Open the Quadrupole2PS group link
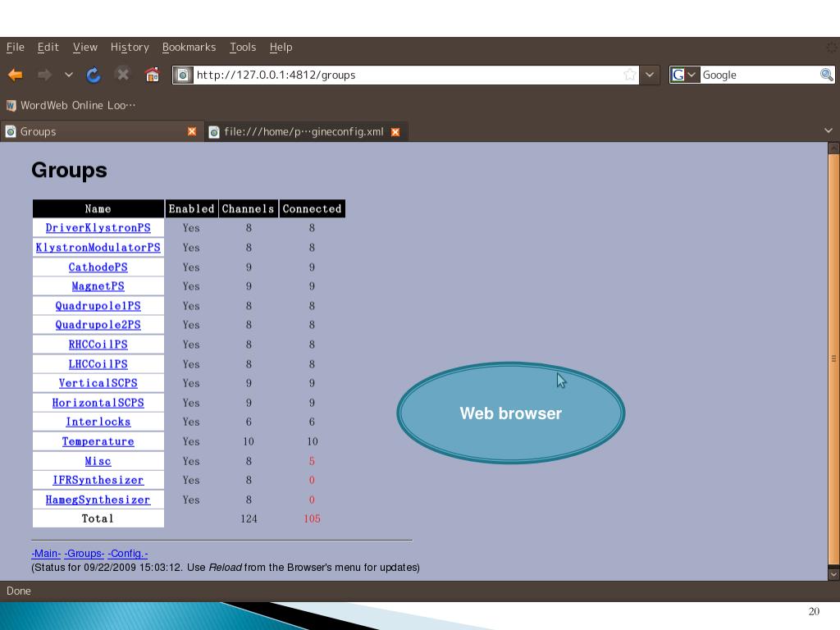Image resolution: width=840 pixels, height=630 pixels. [x=98, y=325]
